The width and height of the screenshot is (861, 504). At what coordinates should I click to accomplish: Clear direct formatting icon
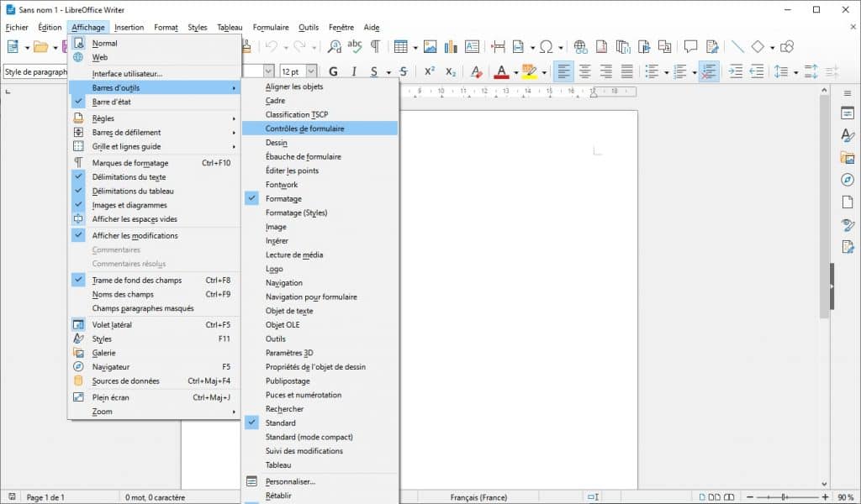(477, 71)
